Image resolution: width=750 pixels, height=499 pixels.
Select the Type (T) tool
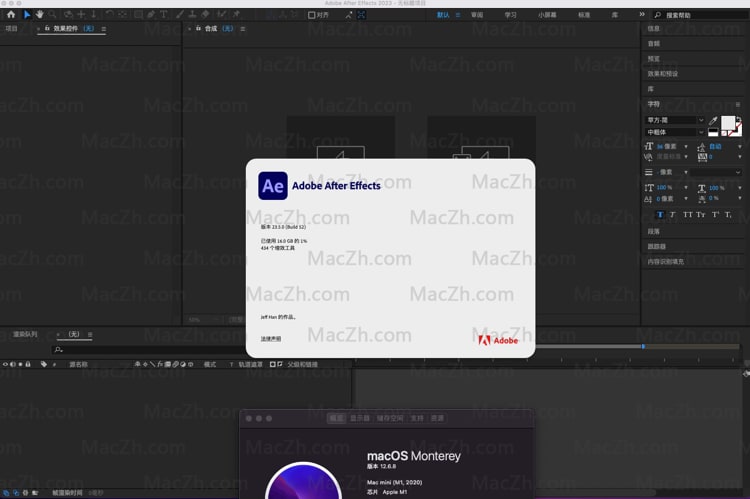pos(164,15)
